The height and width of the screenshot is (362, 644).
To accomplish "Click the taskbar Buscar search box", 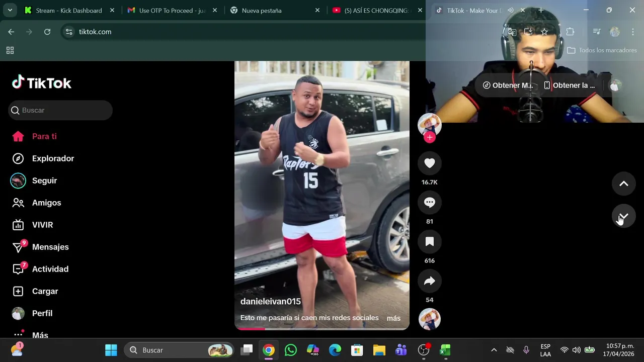I will click(180, 350).
